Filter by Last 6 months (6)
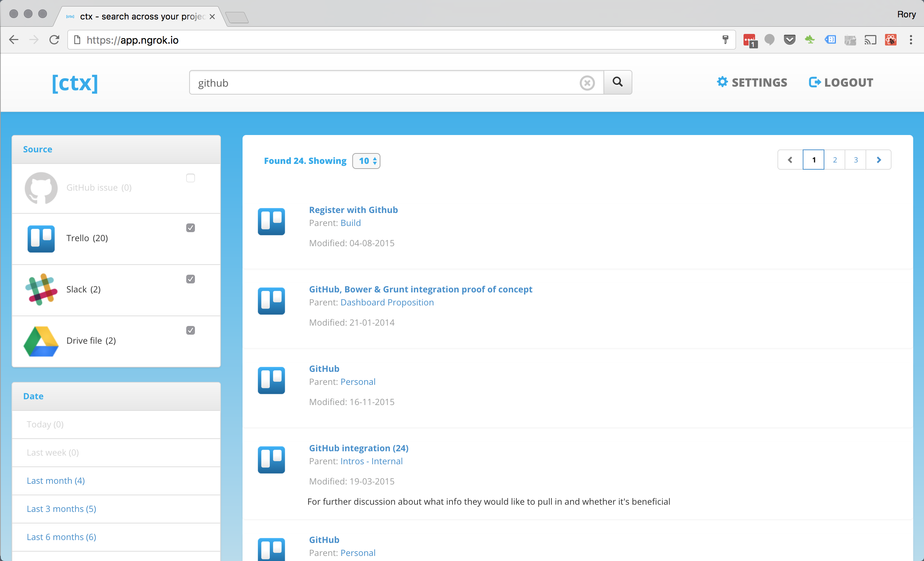 click(x=61, y=537)
